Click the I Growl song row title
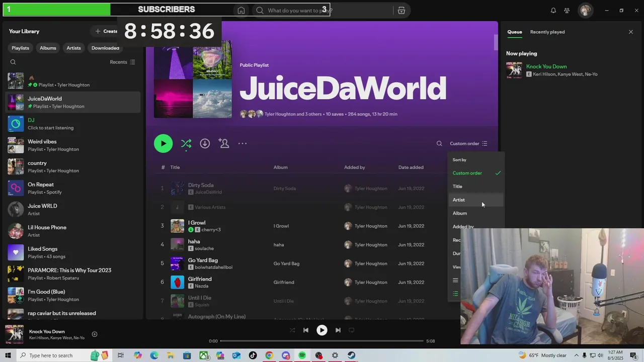644x362 pixels. click(x=197, y=223)
